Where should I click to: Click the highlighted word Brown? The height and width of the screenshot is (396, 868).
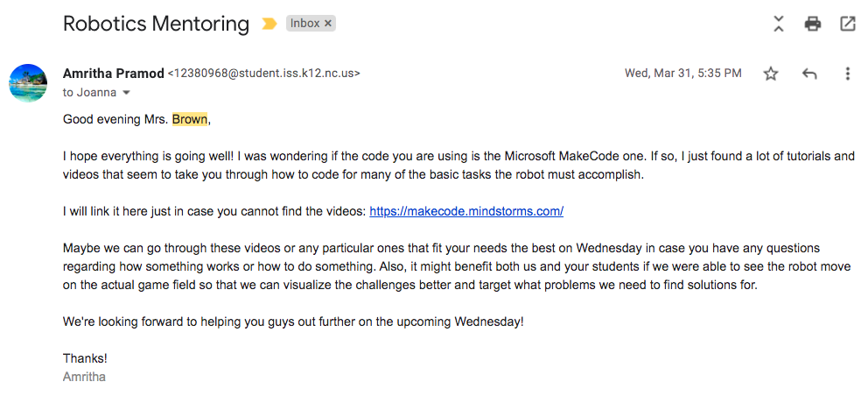[191, 119]
